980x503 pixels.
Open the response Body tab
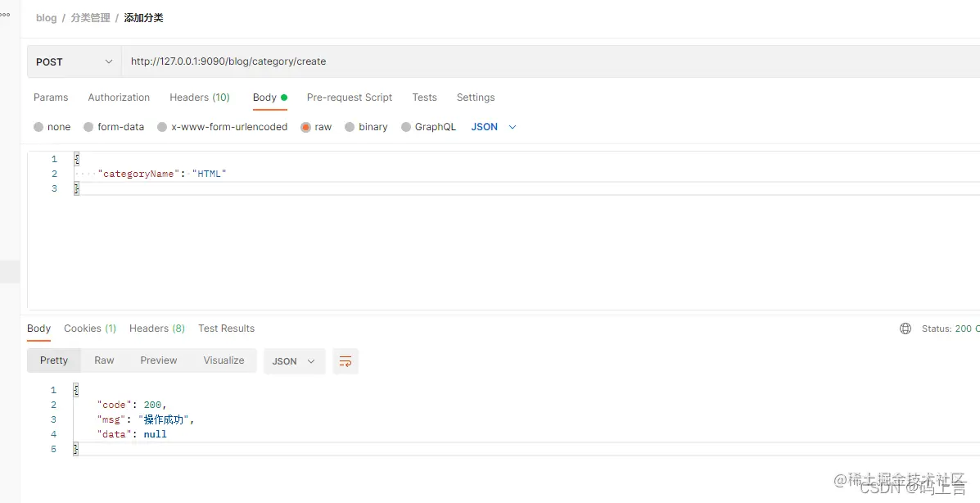tap(38, 329)
